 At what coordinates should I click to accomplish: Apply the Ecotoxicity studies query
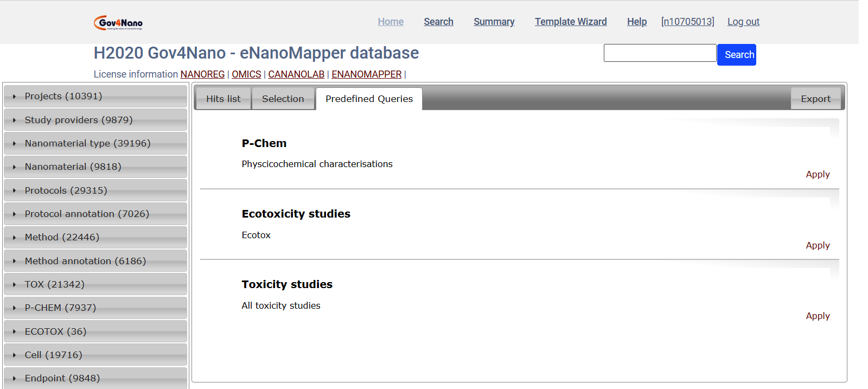tap(818, 245)
